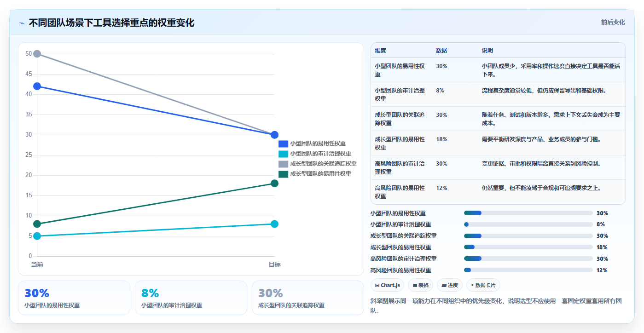Select the 表格 chip
The width and height of the screenshot is (644, 333).
pos(420,285)
